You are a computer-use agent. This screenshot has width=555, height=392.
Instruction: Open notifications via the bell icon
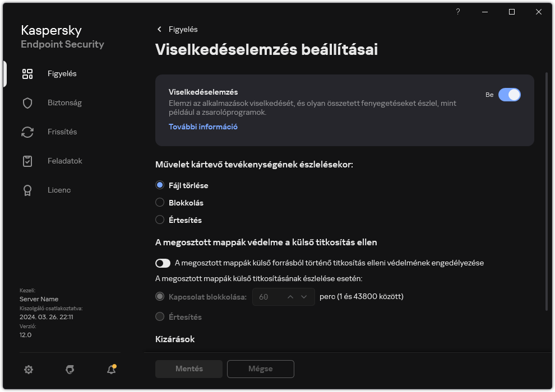point(111,370)
